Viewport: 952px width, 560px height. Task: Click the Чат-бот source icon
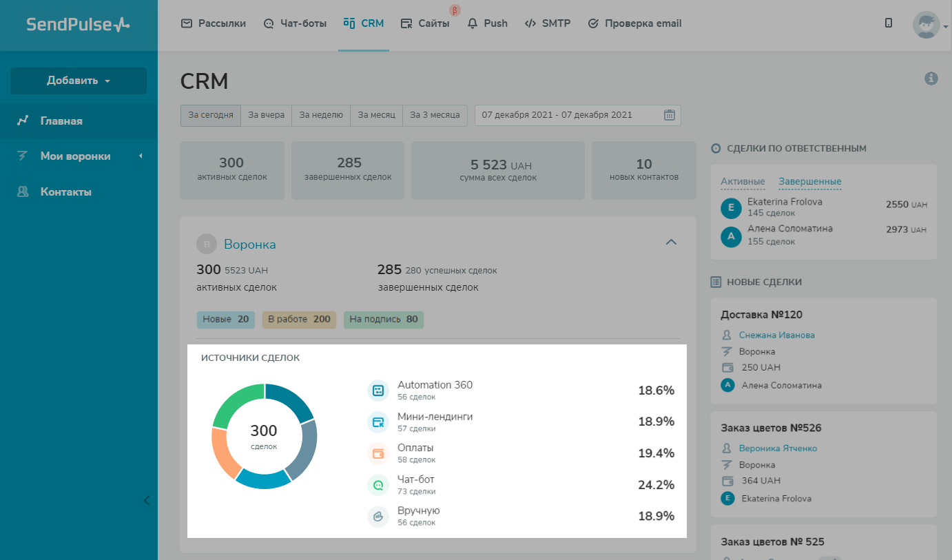pos(378,486)
